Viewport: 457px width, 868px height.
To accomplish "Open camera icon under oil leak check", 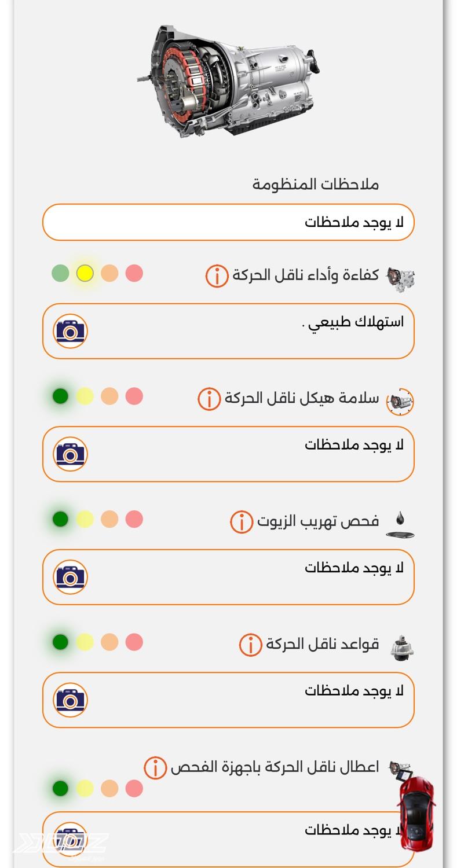I will pos(70,577).
